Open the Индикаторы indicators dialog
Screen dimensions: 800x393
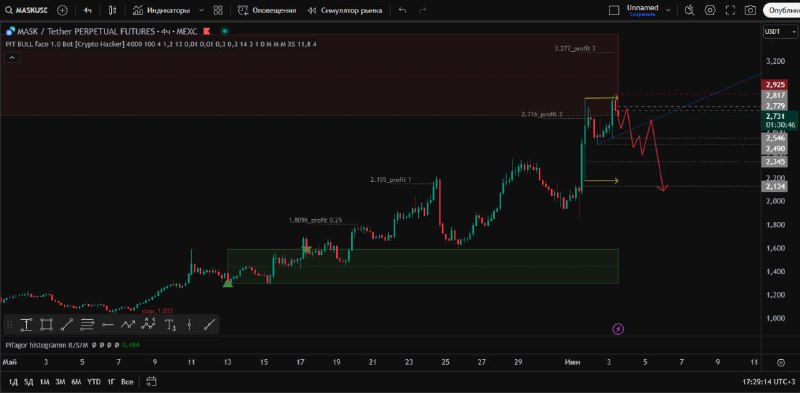pyautogui.click(x=161, y=10)
